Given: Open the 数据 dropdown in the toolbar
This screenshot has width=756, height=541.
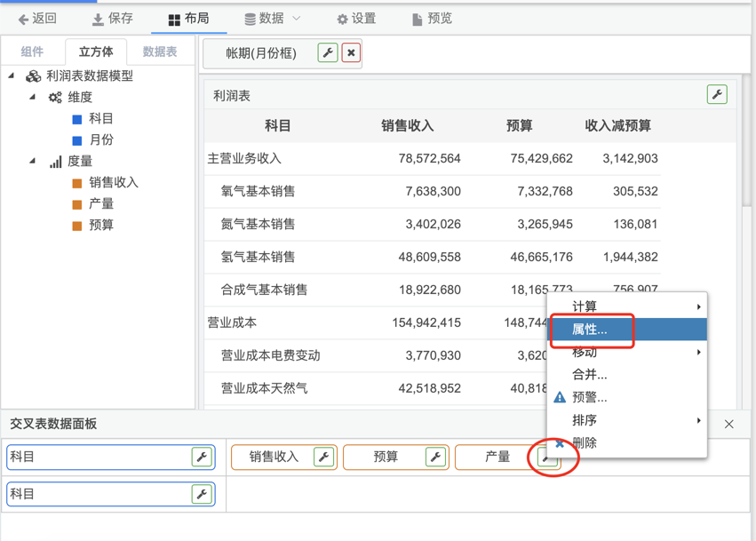Looking at the screenshot, I should coord(273,19).
